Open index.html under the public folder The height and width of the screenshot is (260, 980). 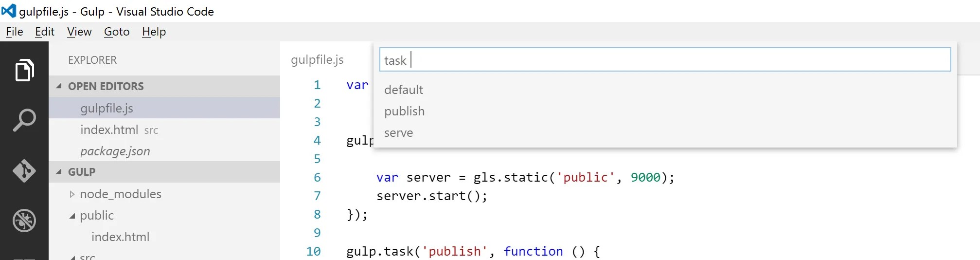120,237
